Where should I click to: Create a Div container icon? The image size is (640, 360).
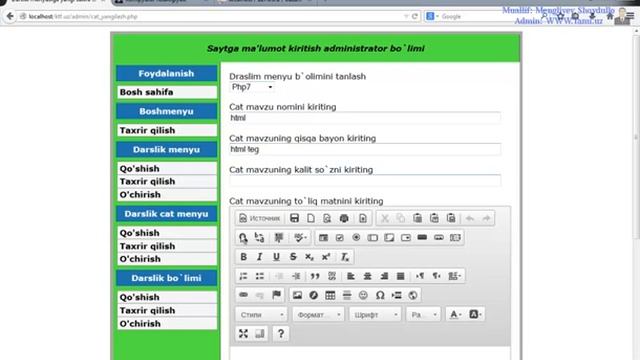tap(332, 276)
